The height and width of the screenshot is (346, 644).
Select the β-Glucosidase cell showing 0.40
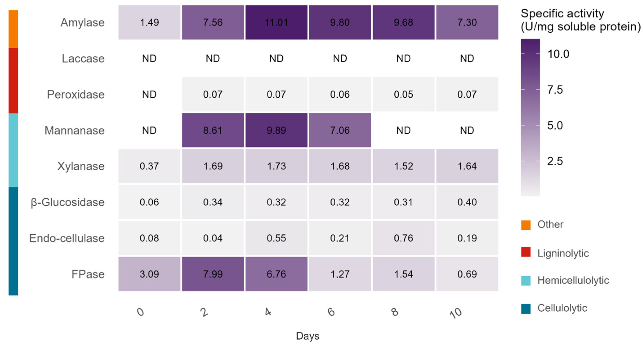click(x=467, y=202)
